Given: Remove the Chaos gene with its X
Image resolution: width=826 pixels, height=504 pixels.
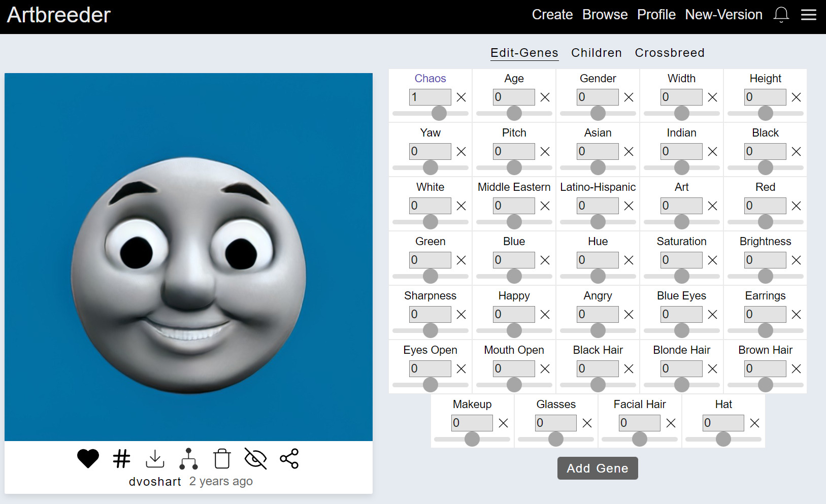Looking at the screenshot, I should pos(461,97).
